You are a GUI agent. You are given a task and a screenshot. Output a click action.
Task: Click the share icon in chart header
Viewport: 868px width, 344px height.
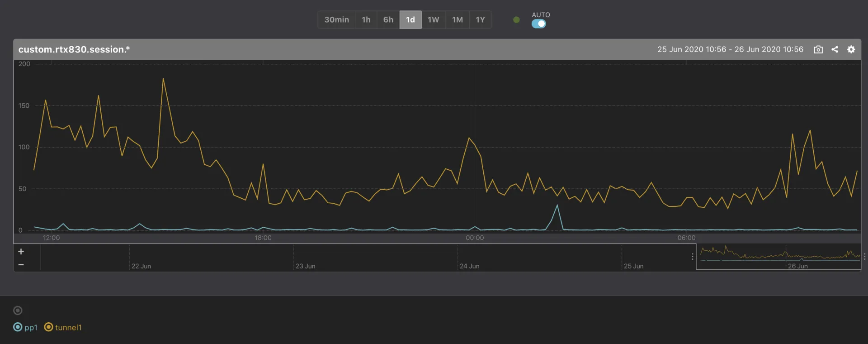pos(835,49)
